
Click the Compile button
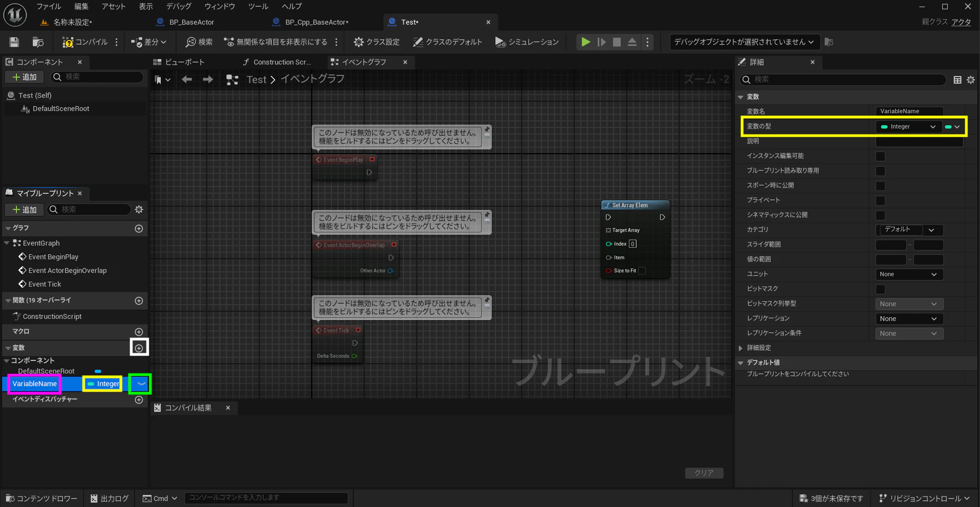tap(85, 42)
